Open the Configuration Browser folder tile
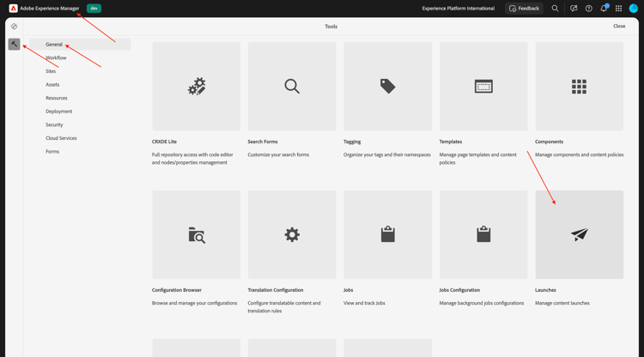644x357 pixels. pos(197,235)
